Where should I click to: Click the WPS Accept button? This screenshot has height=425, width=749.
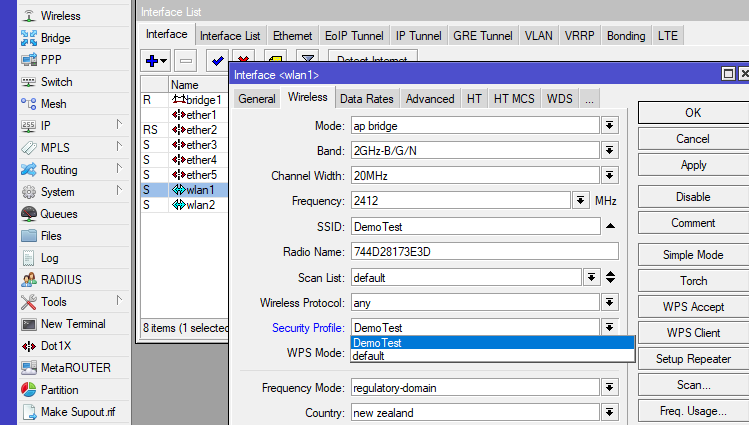[693, 307]
